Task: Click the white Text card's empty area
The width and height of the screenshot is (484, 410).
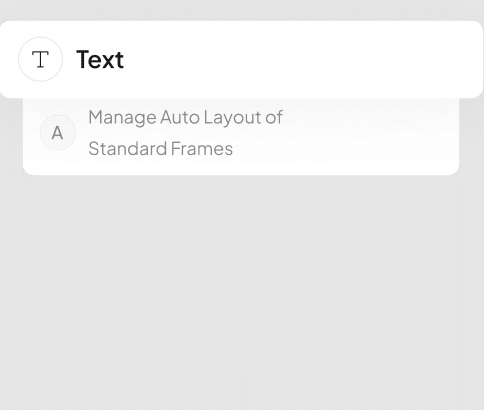Action: pos(300,59)
